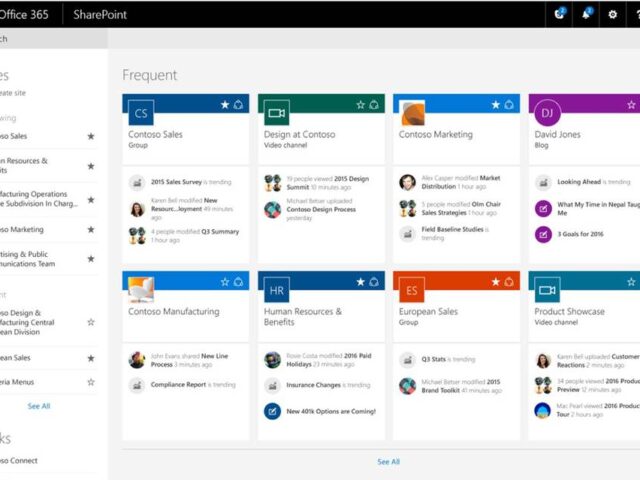Image resolution: width=640 pixels, height=480 pixels.
Task: Click share icon on Contoso Manufacturing card
Action: (x=238, y=282)
